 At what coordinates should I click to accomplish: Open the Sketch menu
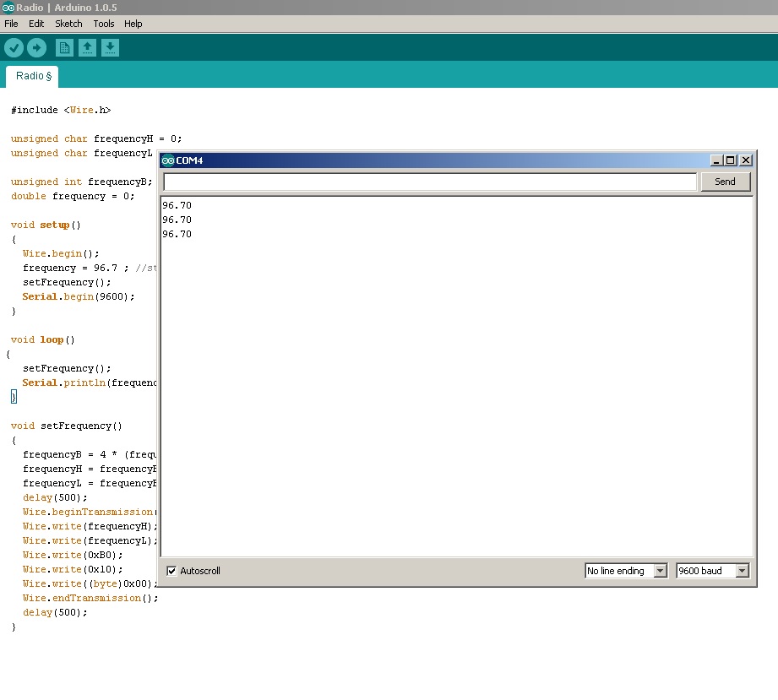[x=68, y=24]
